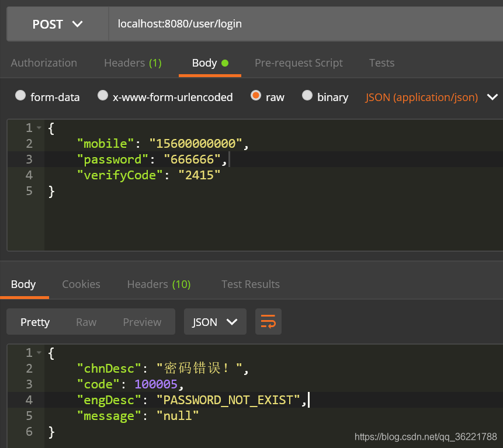Click the "password" key in the request body
The height and width of the screenshot is (448, 503).
(113, 159)
